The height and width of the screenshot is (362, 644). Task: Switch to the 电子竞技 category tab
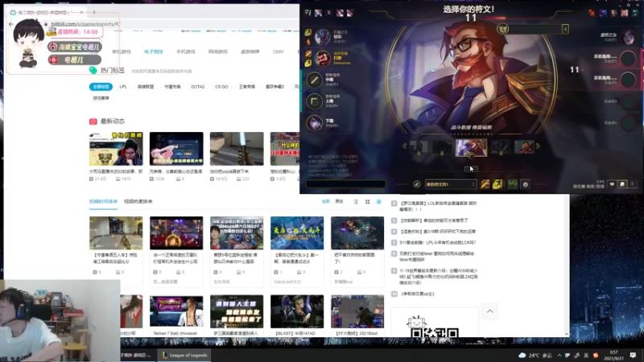[x=154, y=51]
